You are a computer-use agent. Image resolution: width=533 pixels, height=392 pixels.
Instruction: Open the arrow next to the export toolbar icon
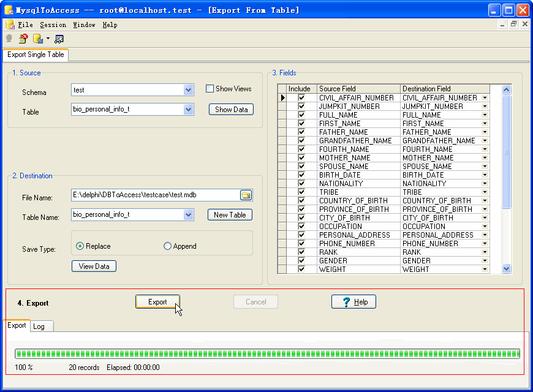click(x=48, y=39)
